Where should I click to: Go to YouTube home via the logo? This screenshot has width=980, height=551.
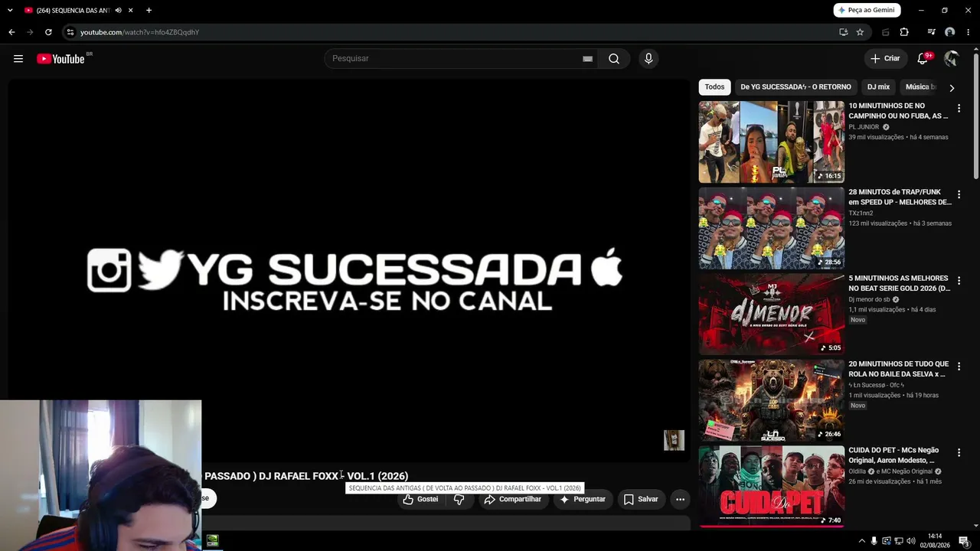[x=60, y=59]
